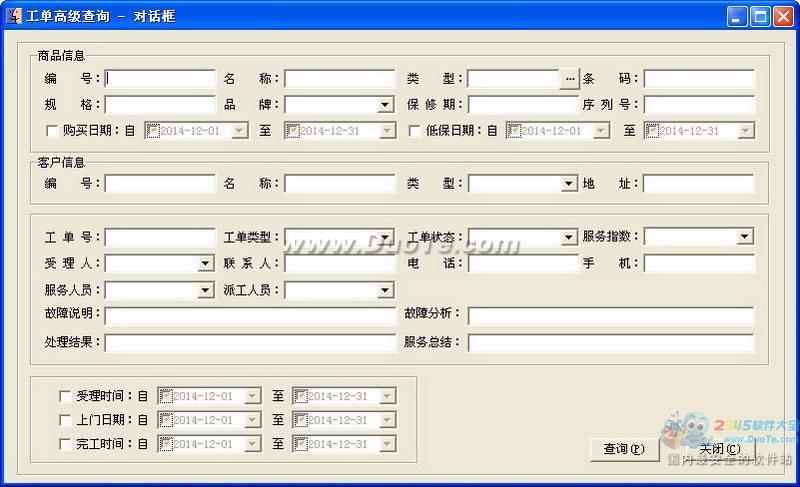Click the 服务总结 input field

[x=611, y=343]
